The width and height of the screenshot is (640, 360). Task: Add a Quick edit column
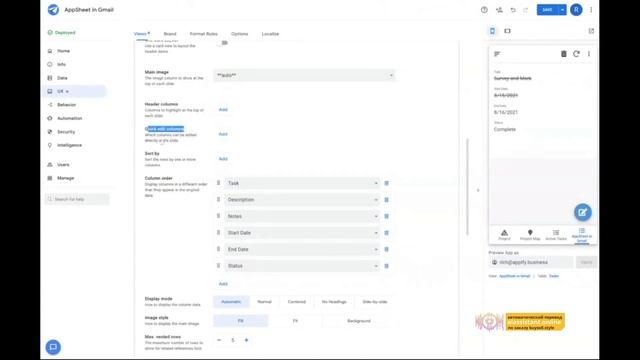tap(223, 134)
